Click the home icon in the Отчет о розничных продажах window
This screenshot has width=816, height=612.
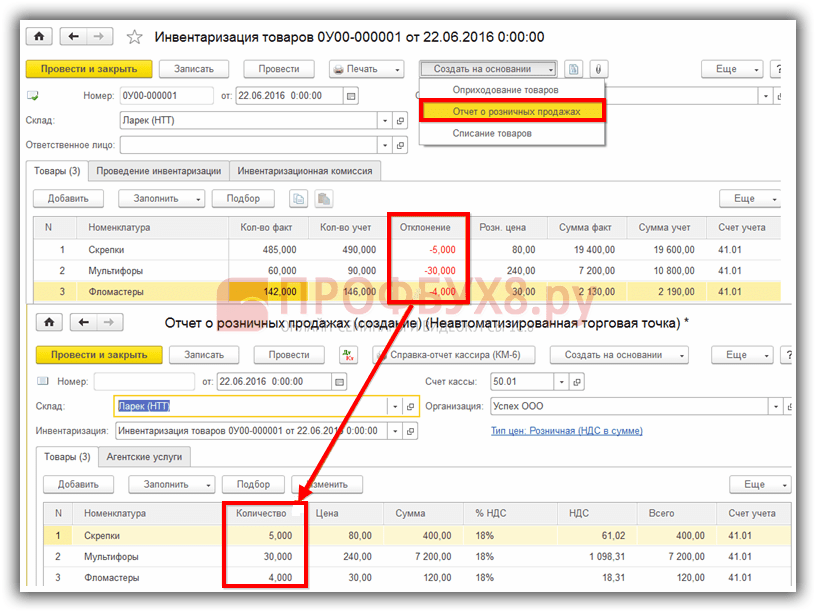click(x=49, y=322)
